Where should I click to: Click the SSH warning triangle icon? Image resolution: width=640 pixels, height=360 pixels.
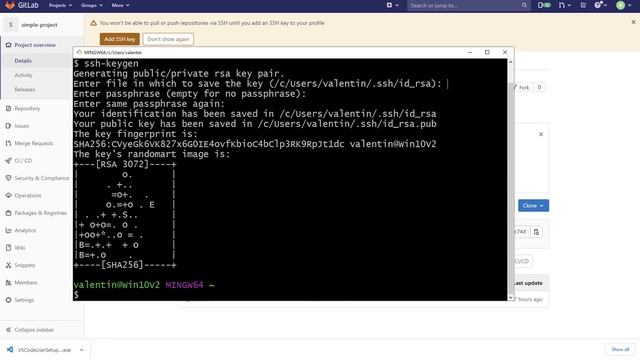tap(93, 23)
